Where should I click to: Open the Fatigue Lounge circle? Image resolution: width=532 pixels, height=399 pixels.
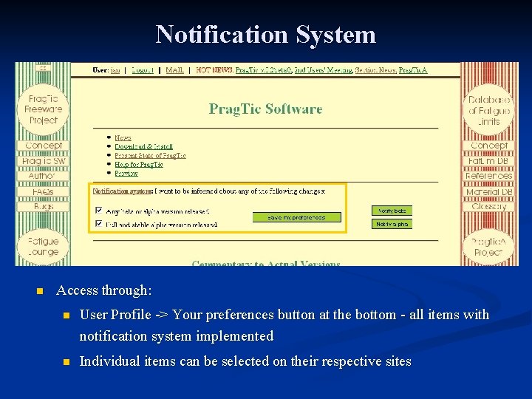(x=43, y=247)
